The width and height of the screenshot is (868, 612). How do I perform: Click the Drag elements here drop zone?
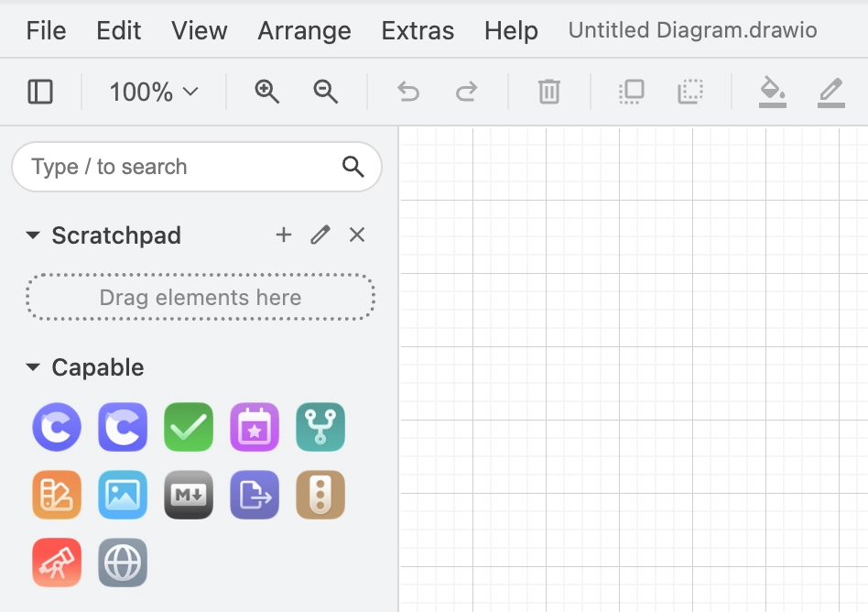click(x=201, y=297)
